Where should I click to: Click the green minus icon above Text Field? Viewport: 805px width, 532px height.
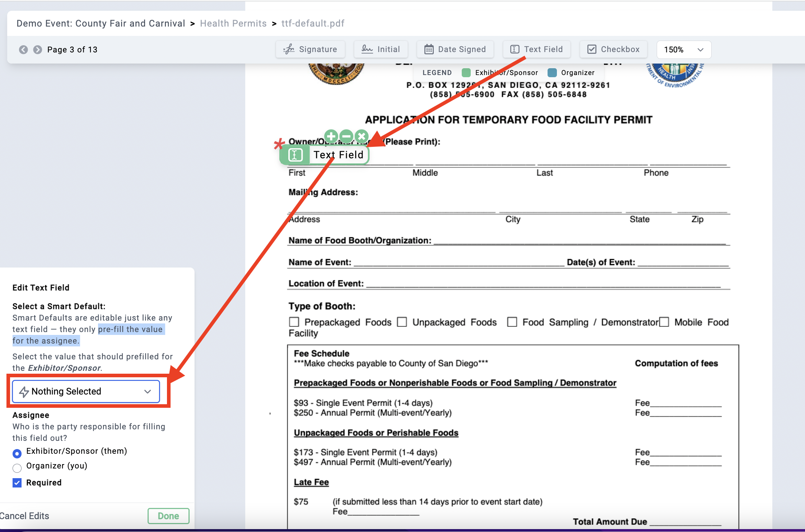(346, 136)
